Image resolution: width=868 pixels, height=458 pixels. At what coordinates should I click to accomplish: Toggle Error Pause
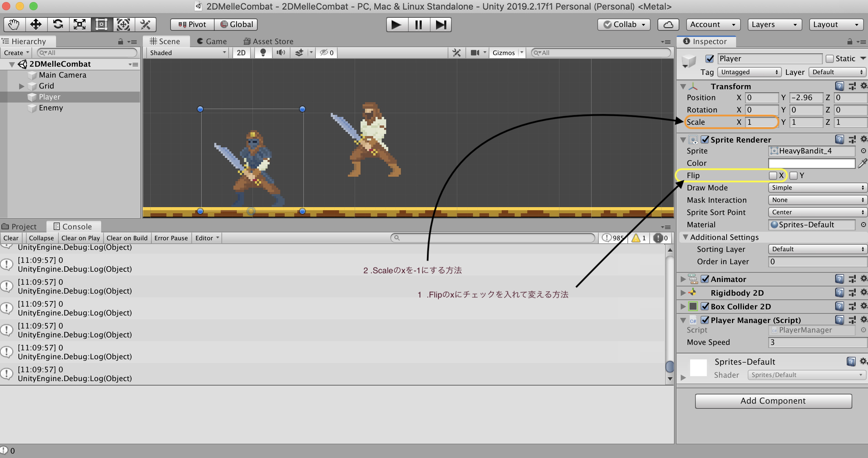point(171,238)
